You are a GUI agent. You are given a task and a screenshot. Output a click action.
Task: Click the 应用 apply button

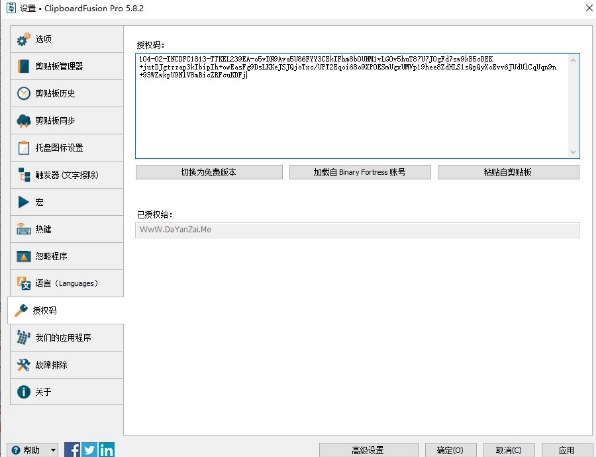[x=567, y=450]
